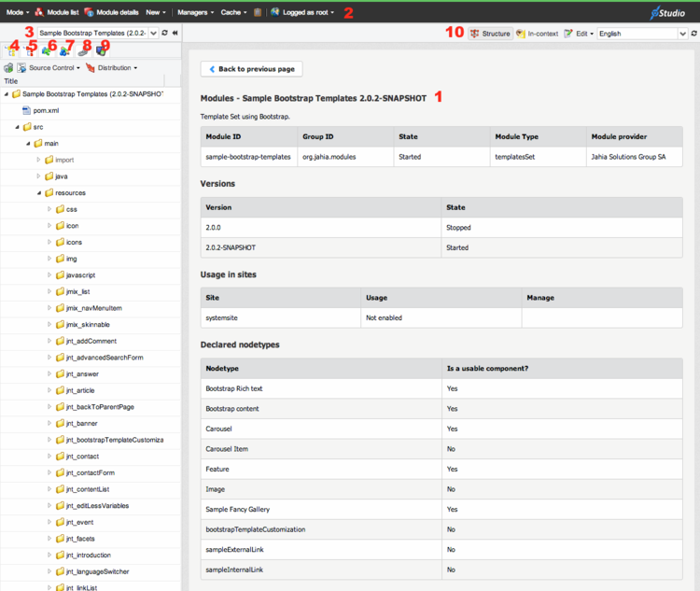This screenshot has width=700, height=591.
Task: Click the red Distribution arrow icon
Action: [x=91, y=68]
